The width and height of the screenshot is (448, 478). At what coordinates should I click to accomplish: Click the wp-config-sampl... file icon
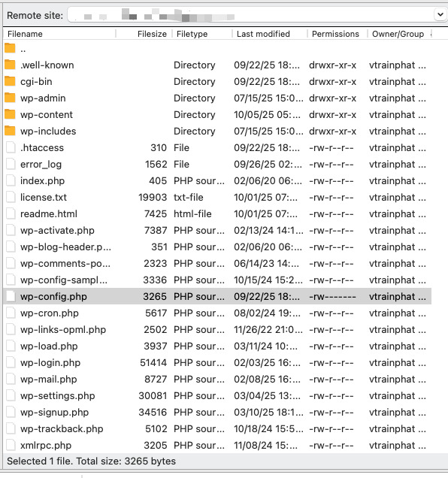tap(11, 280)
